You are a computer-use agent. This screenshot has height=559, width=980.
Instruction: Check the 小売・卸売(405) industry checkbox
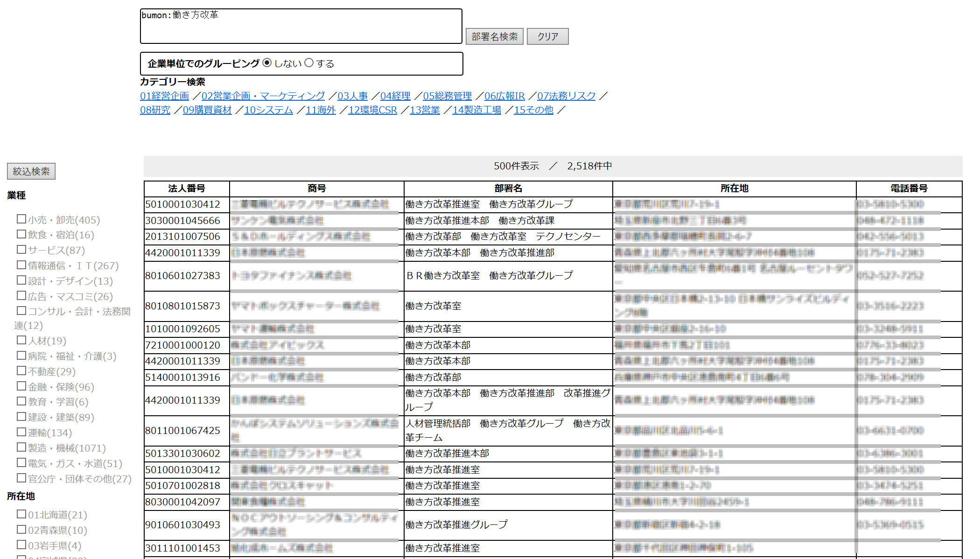pyautogui.click(x=21, y=218)
